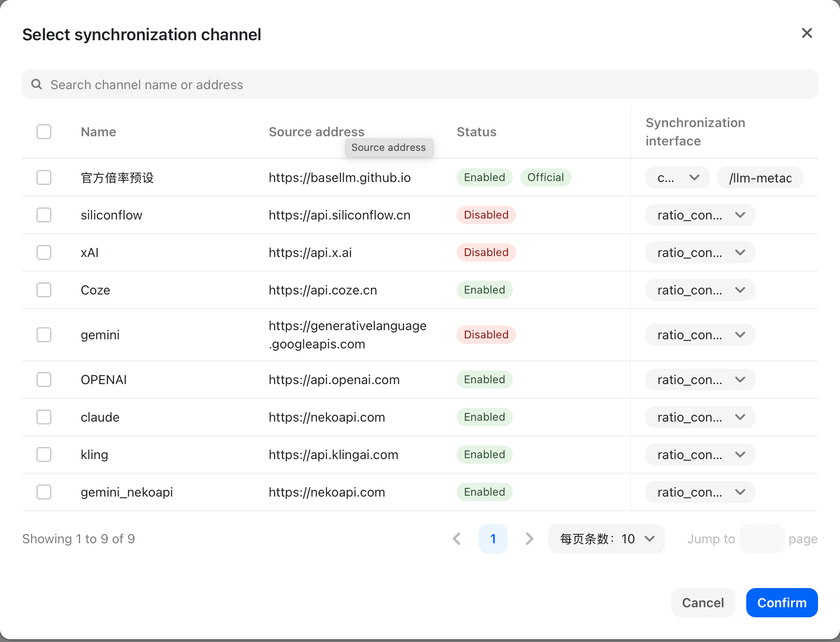This screenshot has height=642, width=840.
Task: Click the Source address tooltip
Action: [x=389, y=147]
